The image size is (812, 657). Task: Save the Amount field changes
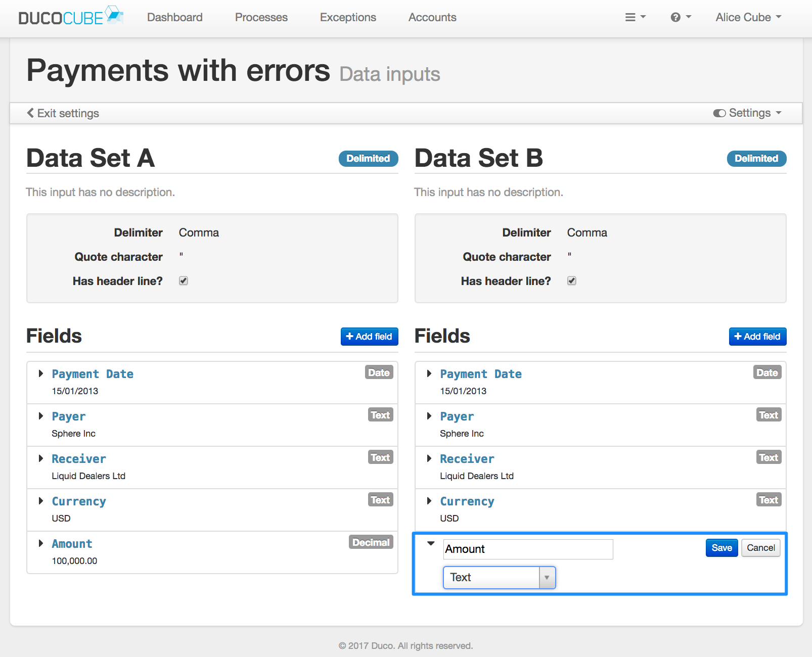click(x=721, y=548)
